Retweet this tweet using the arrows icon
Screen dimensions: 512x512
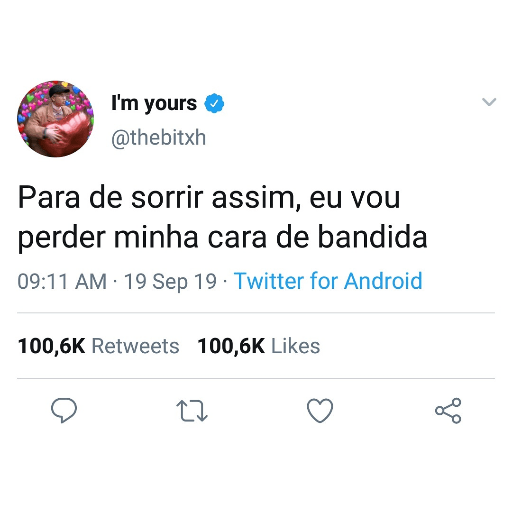click(192, 411)
